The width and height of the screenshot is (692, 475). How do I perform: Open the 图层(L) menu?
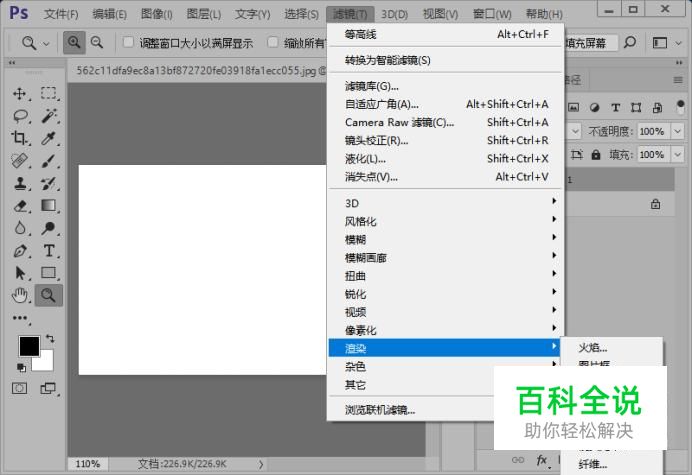click(203, 14)
